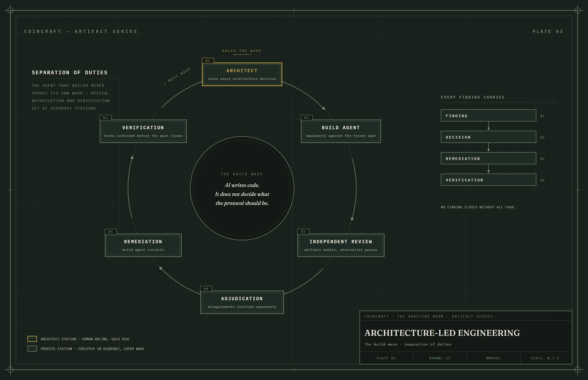Screen dimensions: 588x380
Task: Click the Process Station legend swatch
Action: 32,348
